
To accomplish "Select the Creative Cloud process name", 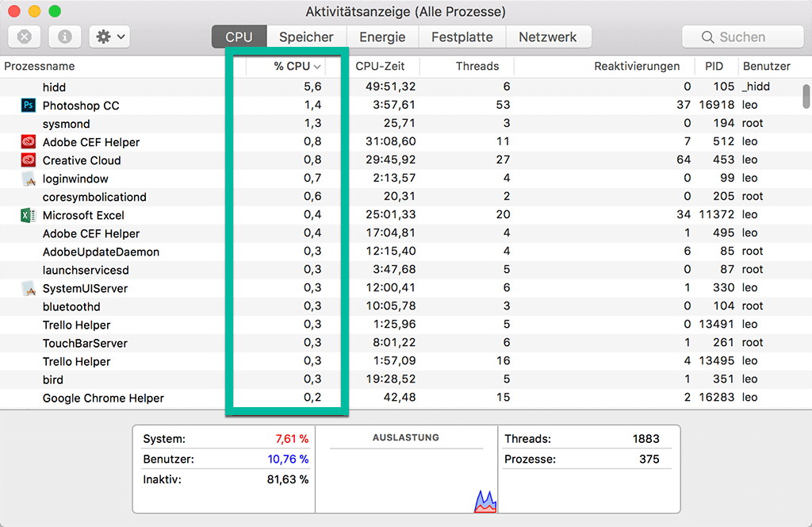I will pos(82,160).
